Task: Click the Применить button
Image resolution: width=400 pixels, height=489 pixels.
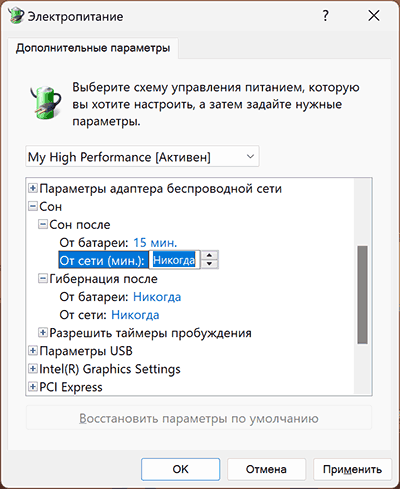Action: tap(352, 469)
